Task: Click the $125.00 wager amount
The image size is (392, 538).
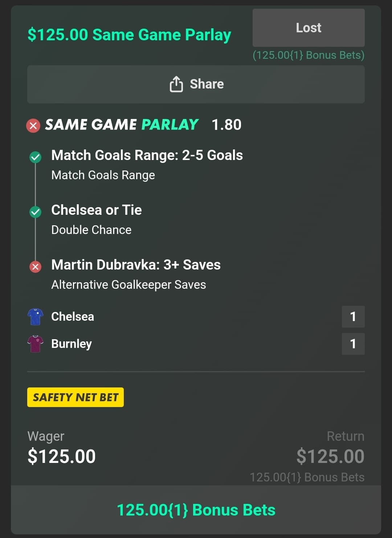Action: coord(62,456)
